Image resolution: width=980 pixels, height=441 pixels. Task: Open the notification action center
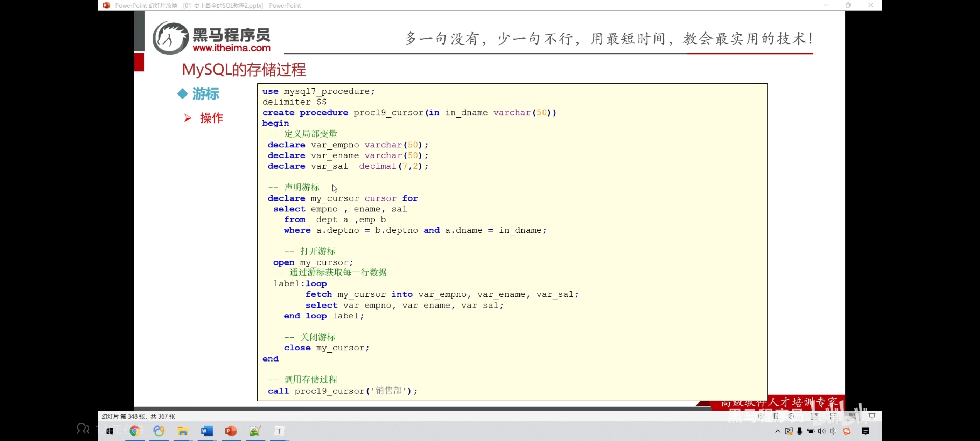coord(866,431)
